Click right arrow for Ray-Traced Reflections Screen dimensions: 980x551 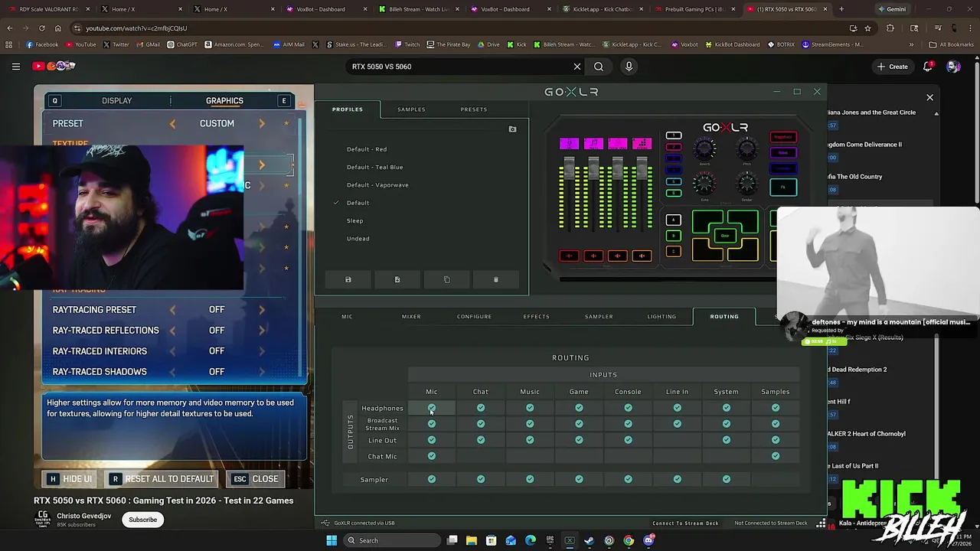262,331
